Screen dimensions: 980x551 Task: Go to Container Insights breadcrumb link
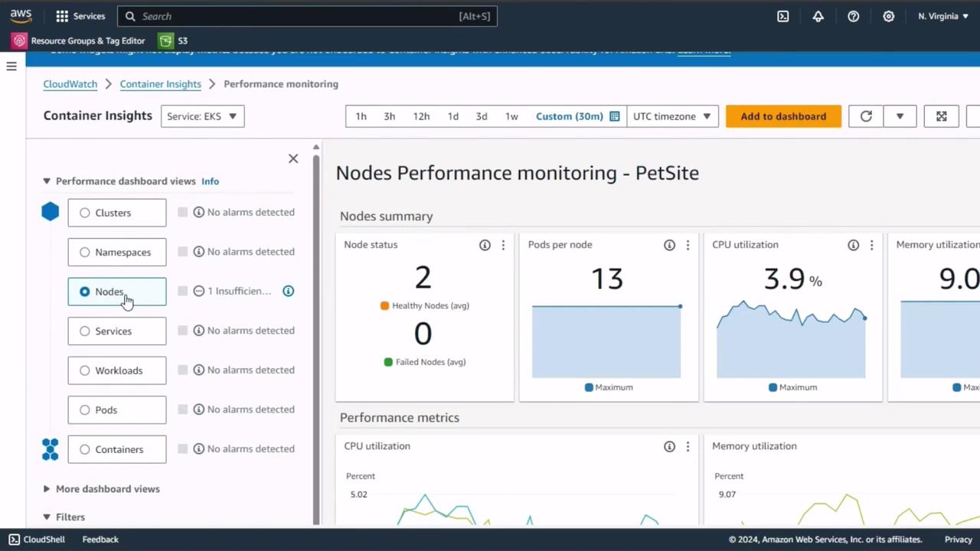[x=160, y=84]
